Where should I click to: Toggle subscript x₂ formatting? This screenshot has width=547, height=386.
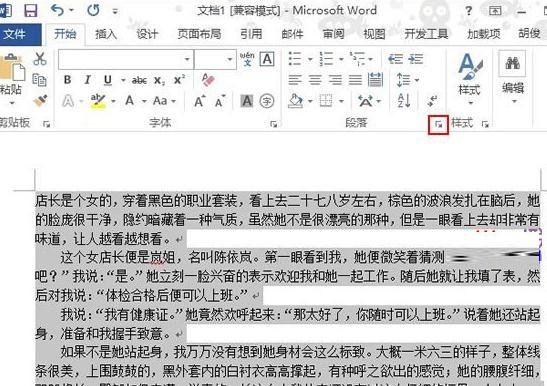tap(159, 81)
